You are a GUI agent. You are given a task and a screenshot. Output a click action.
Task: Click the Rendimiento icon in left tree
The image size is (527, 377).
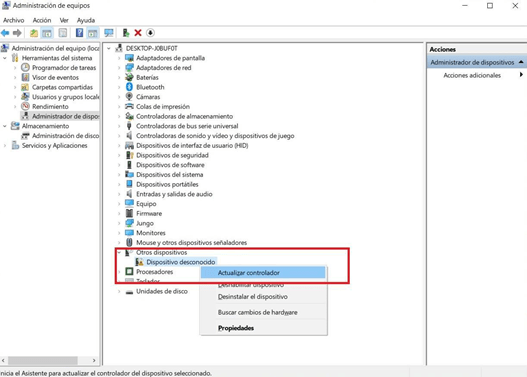[25, 106]
